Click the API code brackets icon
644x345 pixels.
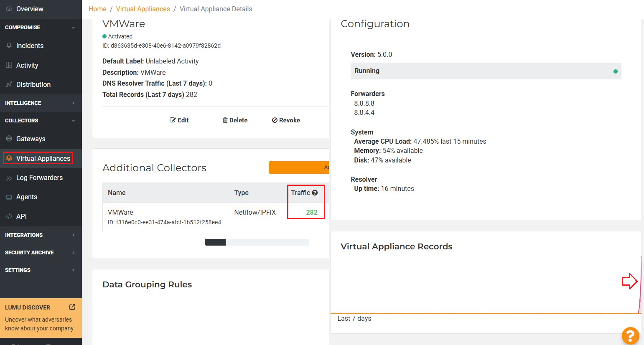click(9, 216)
